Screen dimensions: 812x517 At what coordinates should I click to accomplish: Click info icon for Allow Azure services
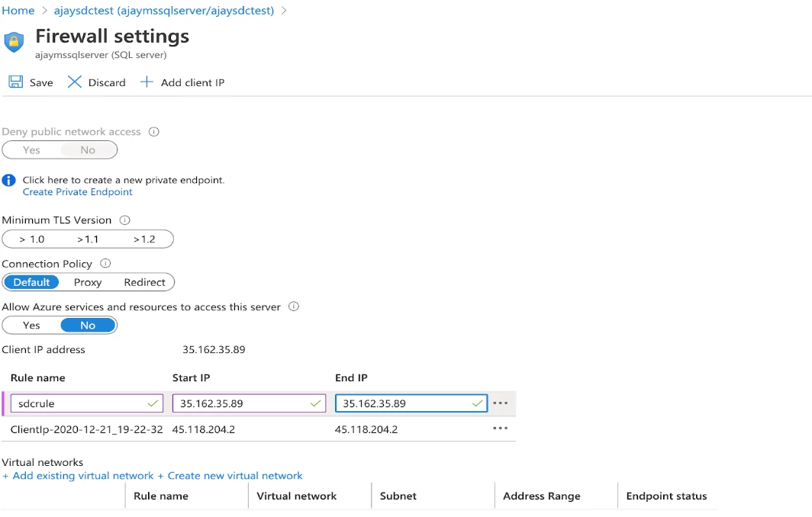(x=293, y=307)
